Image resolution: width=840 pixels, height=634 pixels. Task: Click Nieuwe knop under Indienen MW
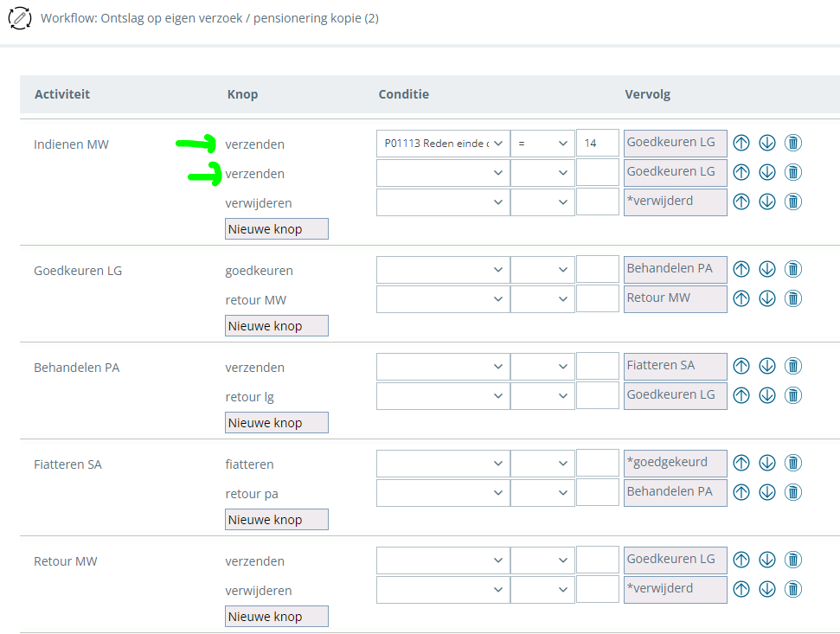(276, 229)
